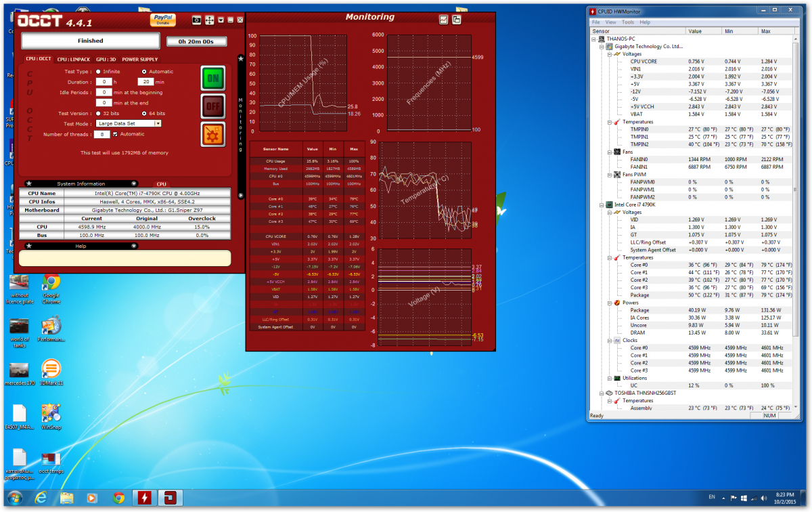This screenshot has height=512, width=812.
Task: Open the Windows Start menu
Action: coord(14,498)
